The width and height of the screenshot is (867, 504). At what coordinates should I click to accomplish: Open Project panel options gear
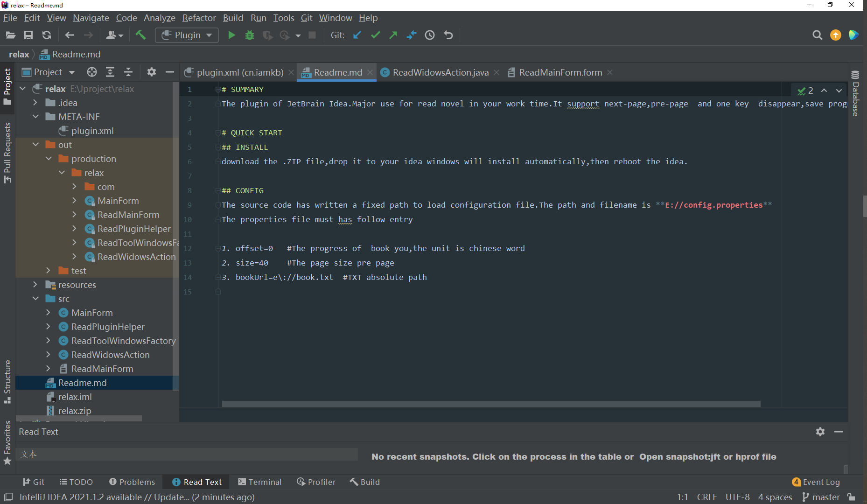(x=152, y=72)
